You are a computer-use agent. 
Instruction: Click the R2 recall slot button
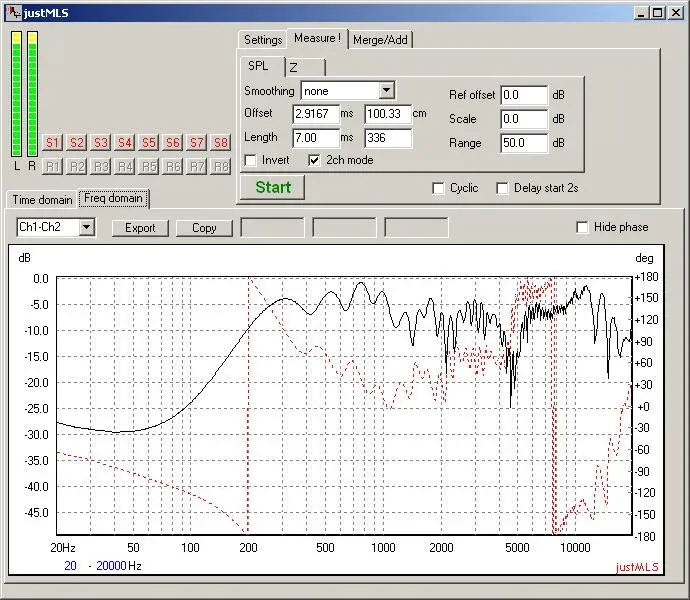77,166
